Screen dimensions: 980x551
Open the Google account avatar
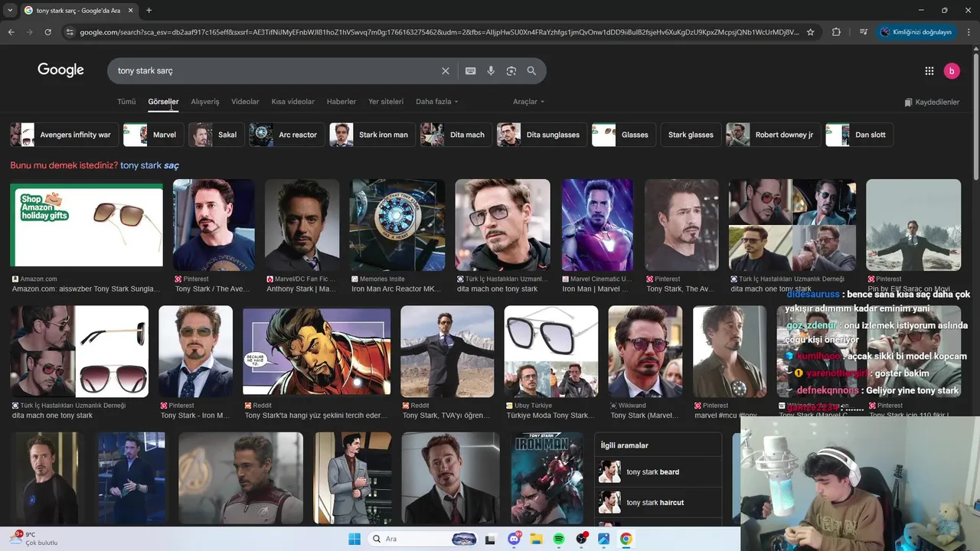coord(952,70)
